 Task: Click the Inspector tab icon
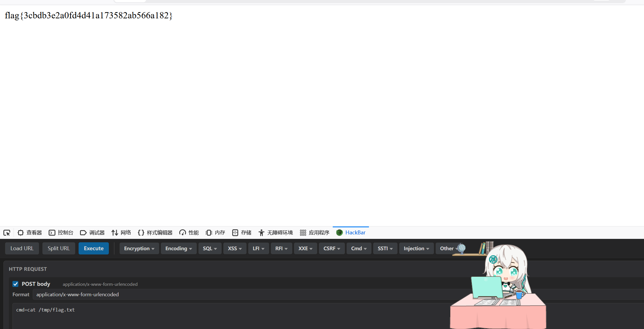[20, 233]
